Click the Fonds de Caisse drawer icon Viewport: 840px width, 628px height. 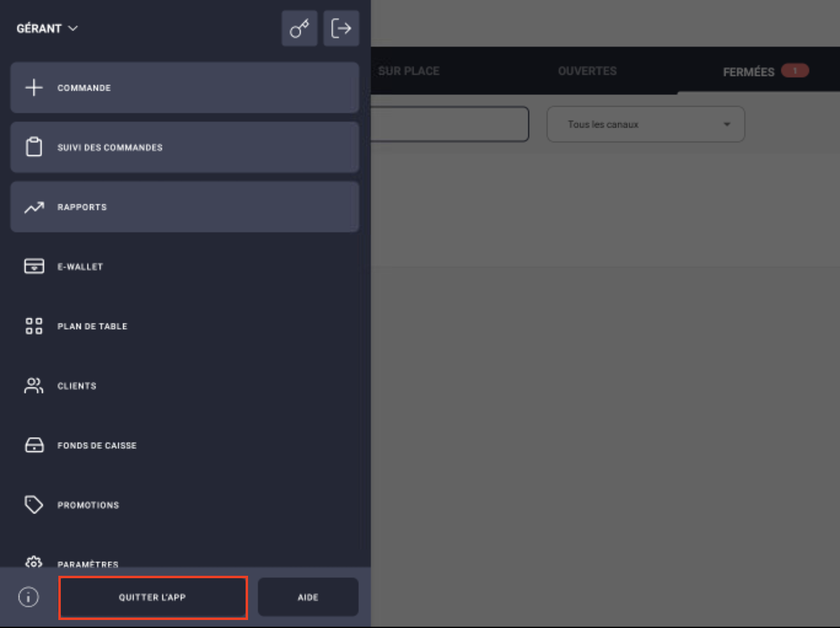pyautogui.click(x=34, y=445)
